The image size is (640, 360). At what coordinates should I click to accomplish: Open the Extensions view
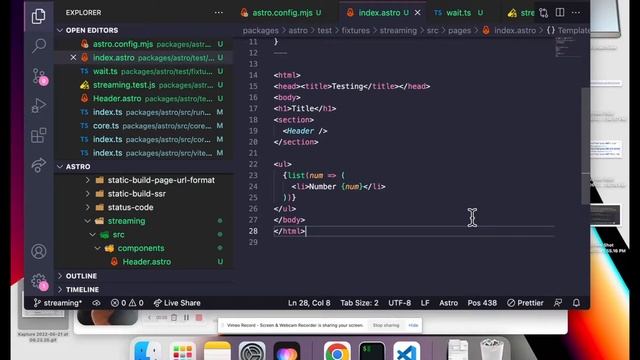38,135
